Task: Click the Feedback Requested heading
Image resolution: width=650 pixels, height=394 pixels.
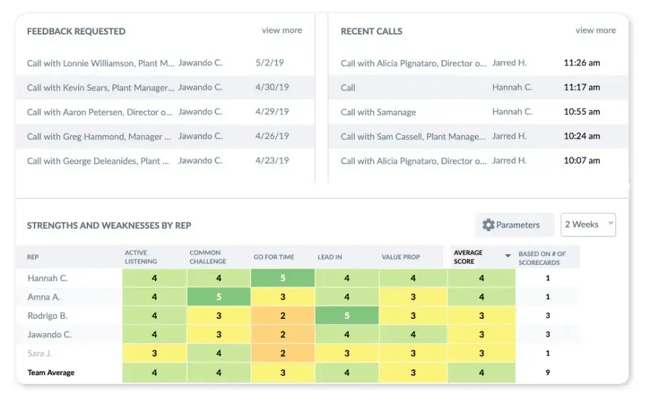Action: coord(76,31)
